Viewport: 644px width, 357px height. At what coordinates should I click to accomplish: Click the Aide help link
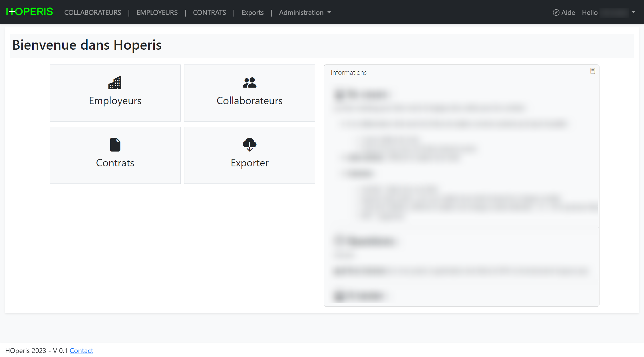pyautogui.click(x=568, y=12)
